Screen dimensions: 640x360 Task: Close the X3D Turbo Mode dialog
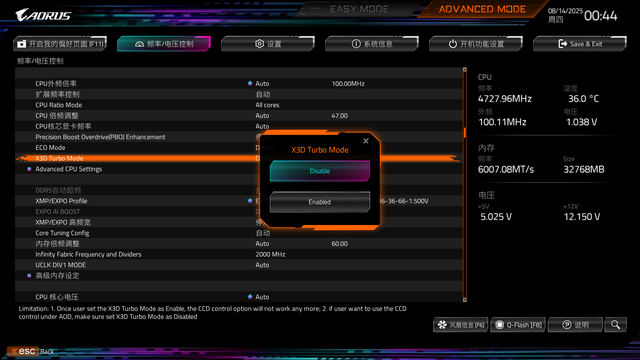366,141
